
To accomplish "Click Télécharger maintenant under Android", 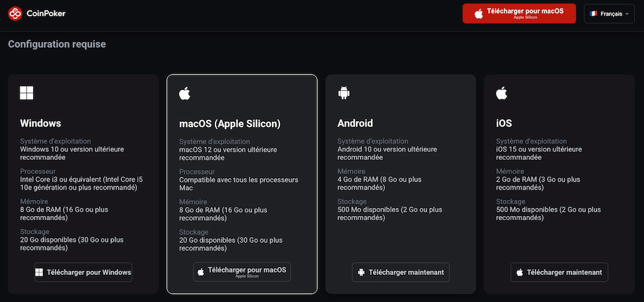I will pyautogui.click(x=401, y=272).
